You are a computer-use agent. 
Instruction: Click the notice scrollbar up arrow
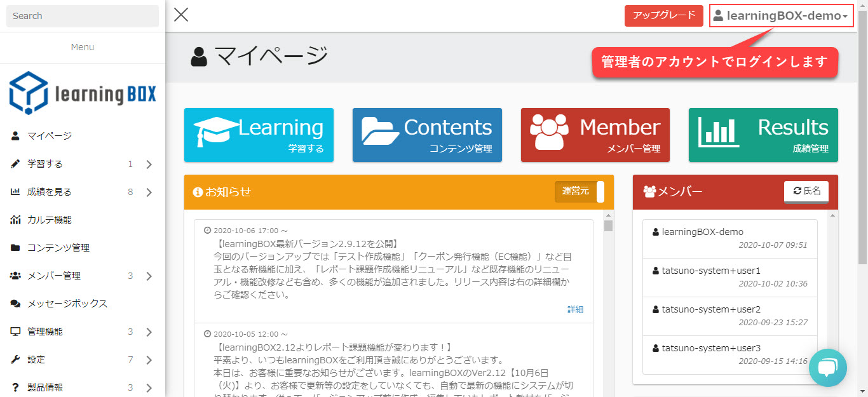click(x=608, y=215)
